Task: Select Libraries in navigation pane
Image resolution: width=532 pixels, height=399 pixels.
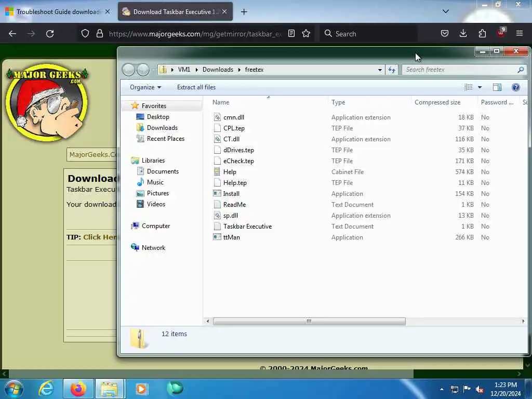Action: click(x=153, y=161)
